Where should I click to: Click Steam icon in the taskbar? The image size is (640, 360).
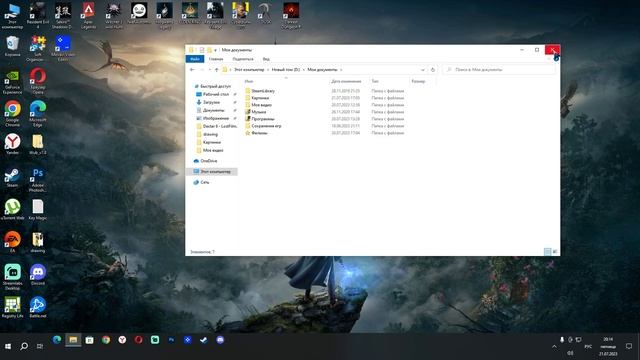click(x=204, y=340)
